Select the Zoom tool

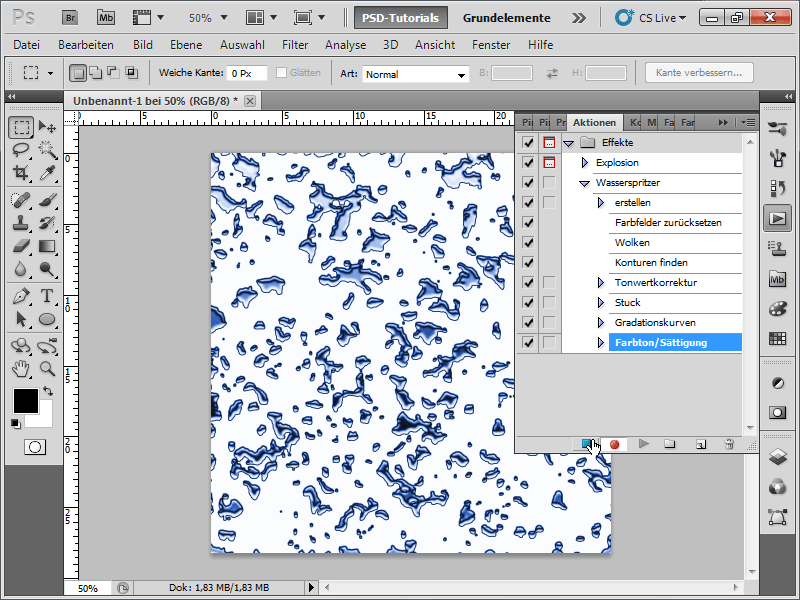[47, 368]
